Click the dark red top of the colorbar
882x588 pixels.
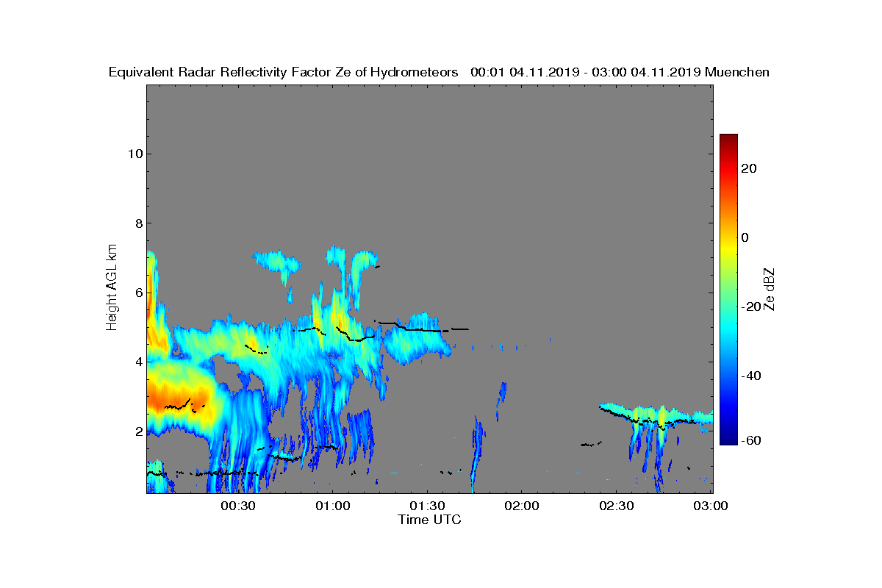(728, 139)
